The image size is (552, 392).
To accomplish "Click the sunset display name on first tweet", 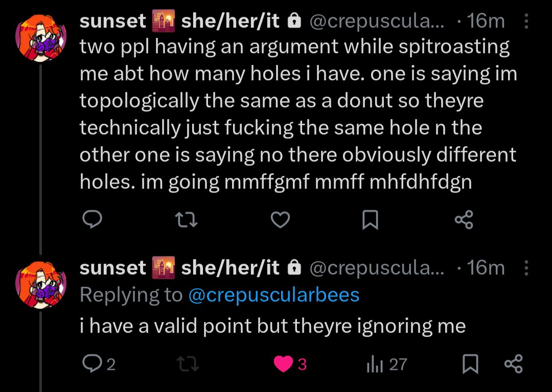I will click(x=113, y=21).
